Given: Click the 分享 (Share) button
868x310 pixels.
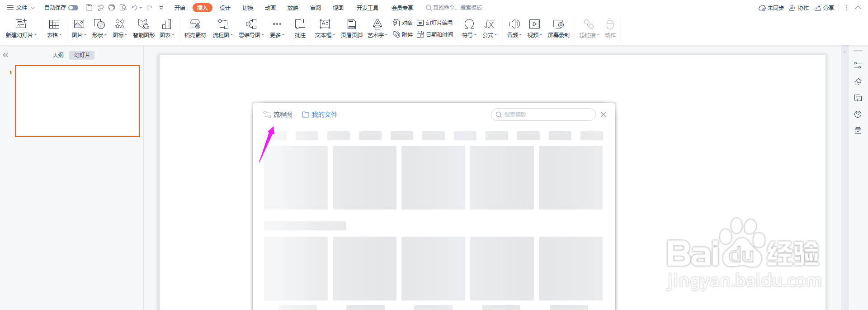Looking at the screenshot, I should point(824,8).
